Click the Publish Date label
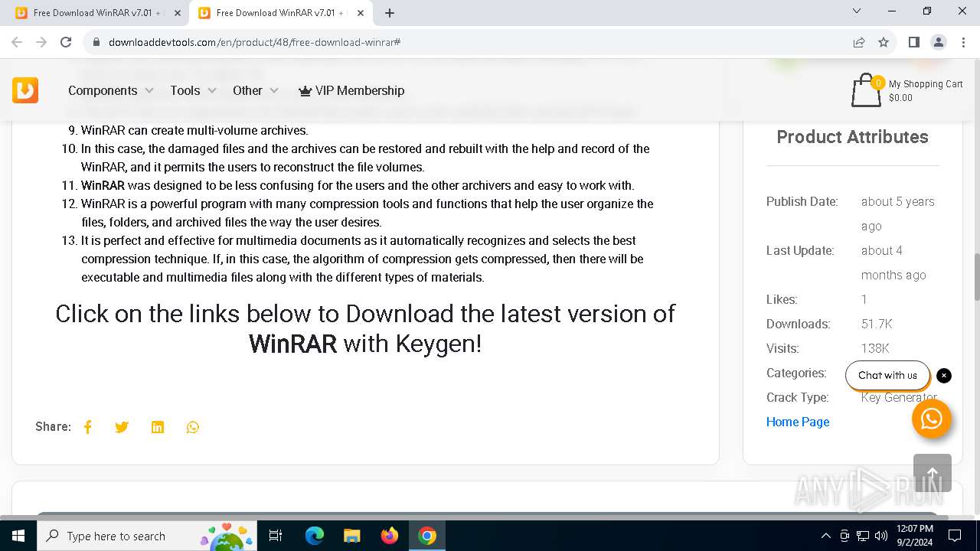980x551 pixels. click(802, 201)
